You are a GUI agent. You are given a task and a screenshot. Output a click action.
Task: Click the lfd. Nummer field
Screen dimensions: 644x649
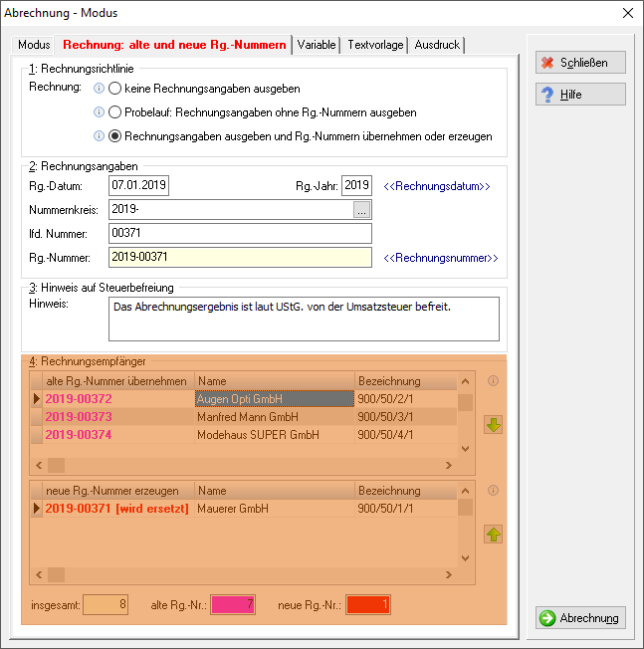(x=240, y=234)
